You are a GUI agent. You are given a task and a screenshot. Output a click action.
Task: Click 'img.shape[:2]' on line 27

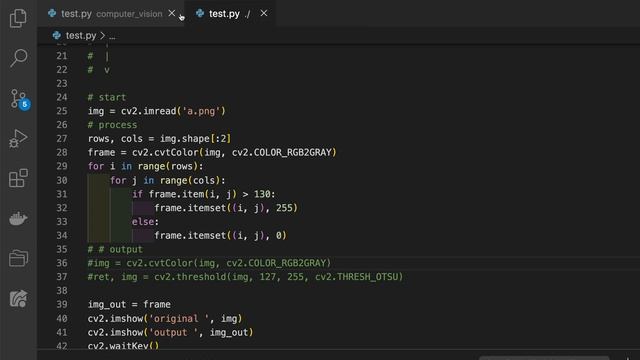click(x=195, y=139)
